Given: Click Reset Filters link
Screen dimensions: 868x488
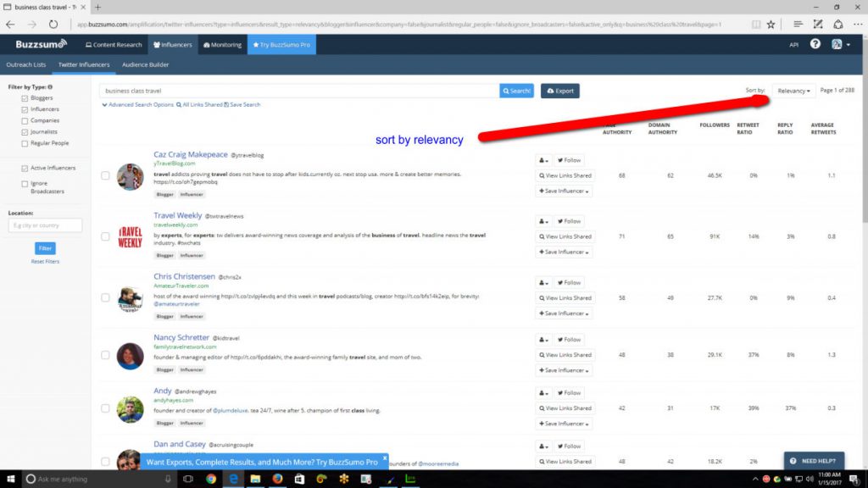Looking at the screenshot, I should [x=45, y=261].
